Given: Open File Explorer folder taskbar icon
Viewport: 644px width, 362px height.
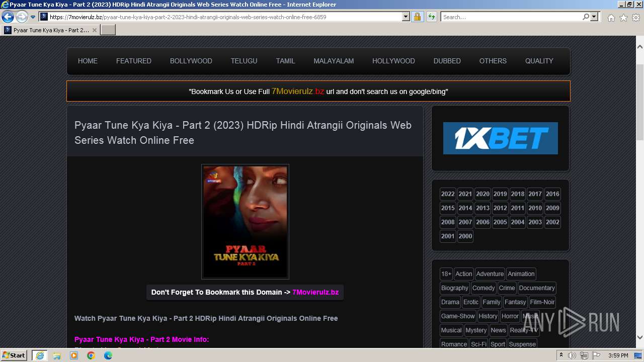Looking at the screenshot, I should tap(57, 355).
